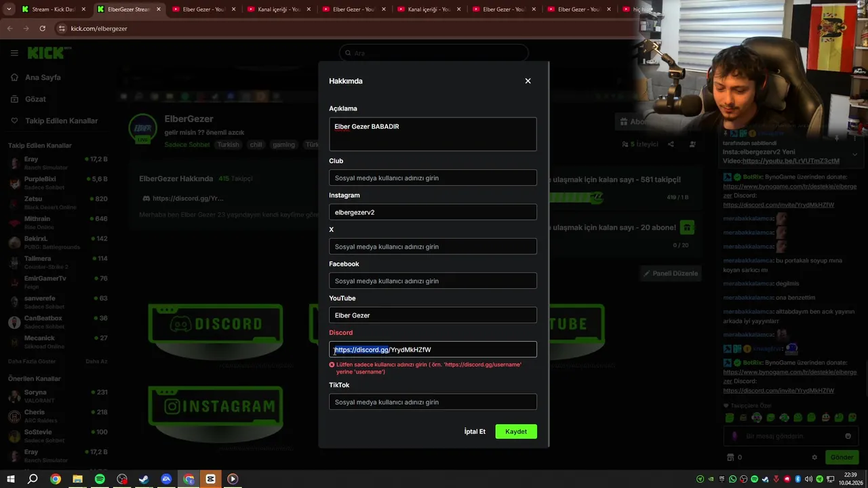Select sanverefe channel in sidebar
868x488 pixels.
tap(58, 302)
